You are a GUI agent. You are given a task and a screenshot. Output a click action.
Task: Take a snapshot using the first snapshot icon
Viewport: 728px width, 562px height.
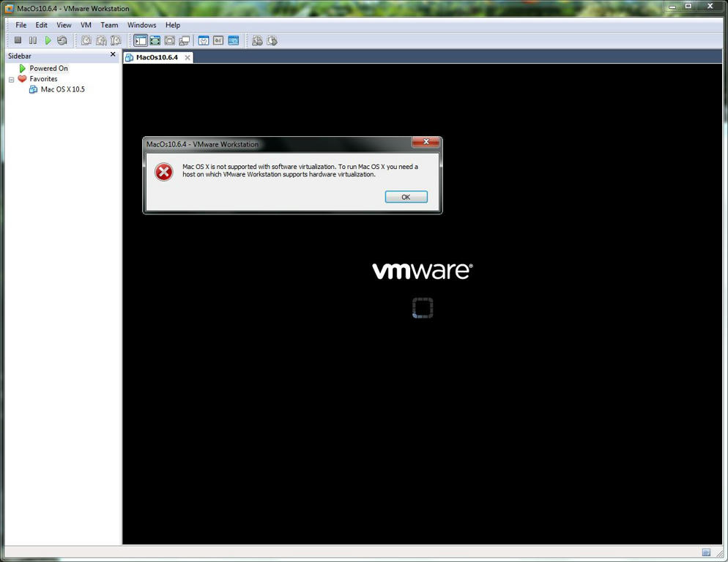click(86, 41)
